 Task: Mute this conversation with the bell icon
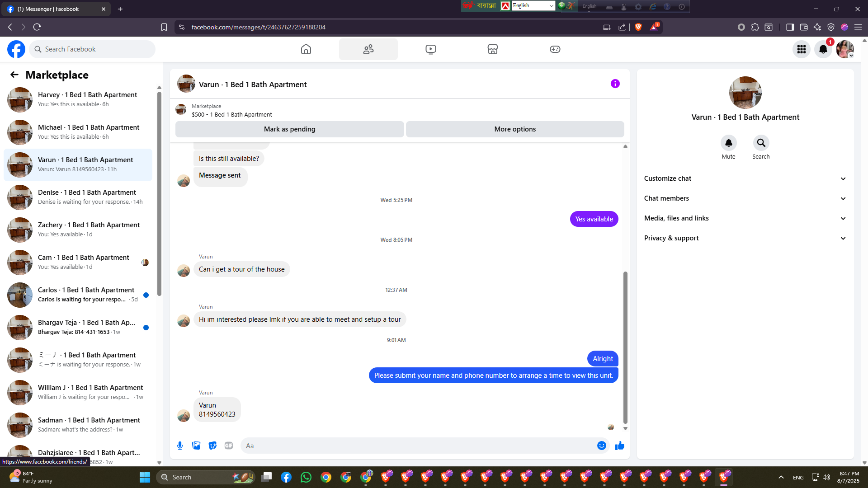[729, 143]
